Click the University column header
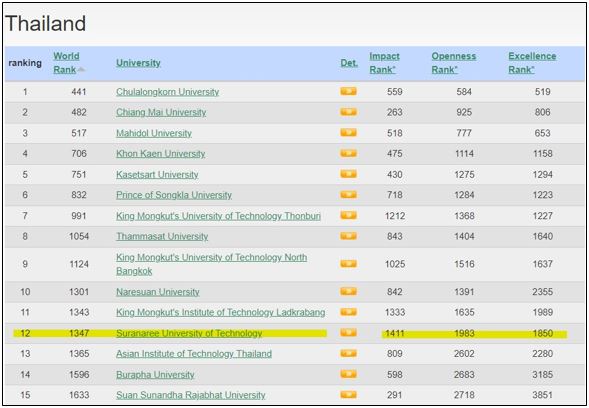The height and width of the screenshot is (408, 589). pos(138,63)
